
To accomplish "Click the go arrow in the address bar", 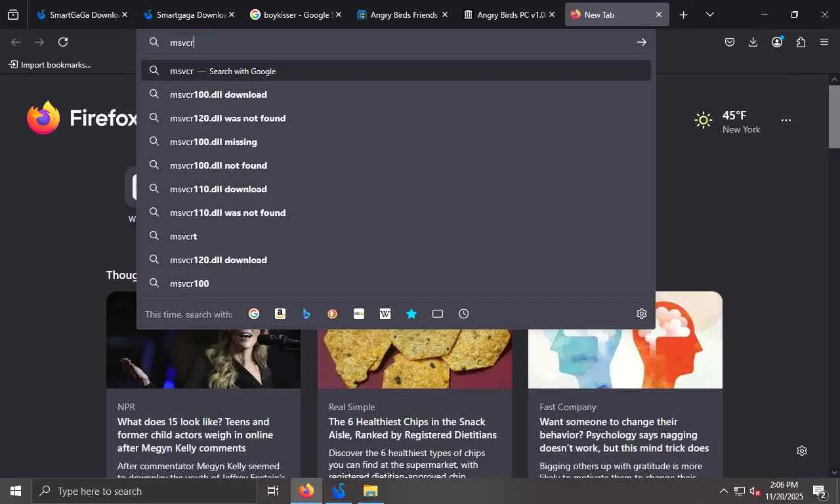I will (641, 42).
